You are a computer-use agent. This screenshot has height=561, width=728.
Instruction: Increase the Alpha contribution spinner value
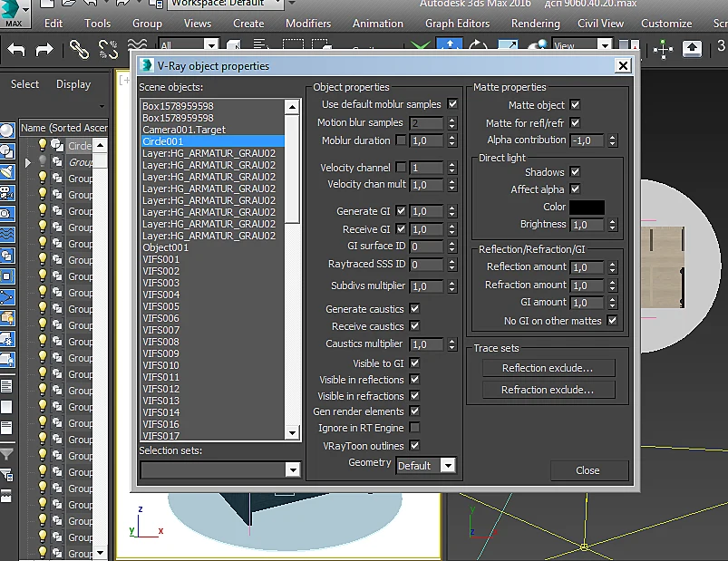pyautogui.click(x=613, y=138)
